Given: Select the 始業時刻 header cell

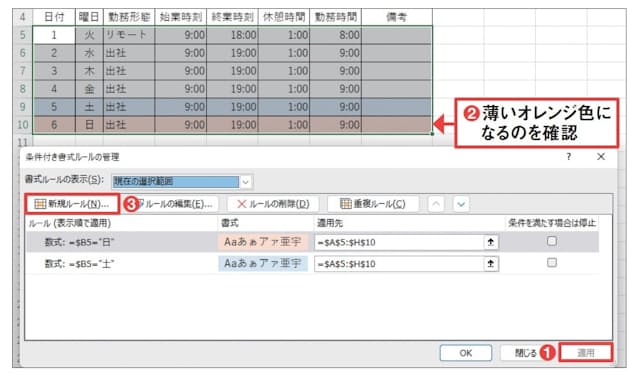Looking at the screenshot, I should coord(181,17).
